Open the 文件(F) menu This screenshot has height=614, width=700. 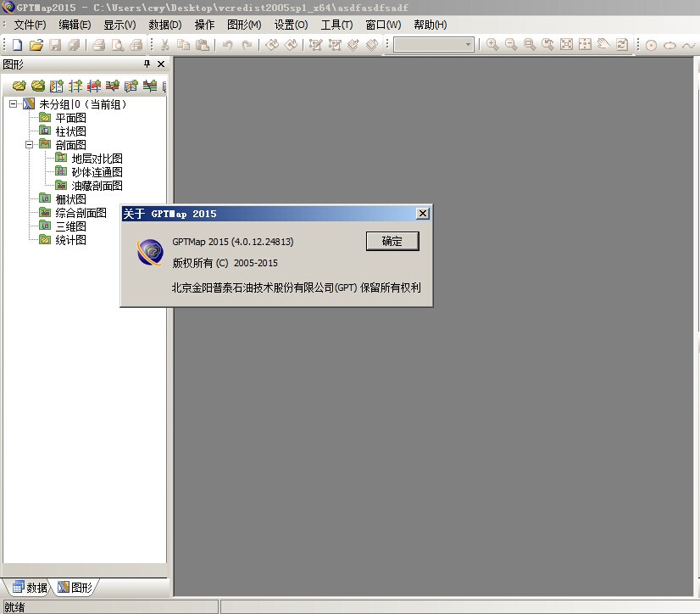(30, 25)
